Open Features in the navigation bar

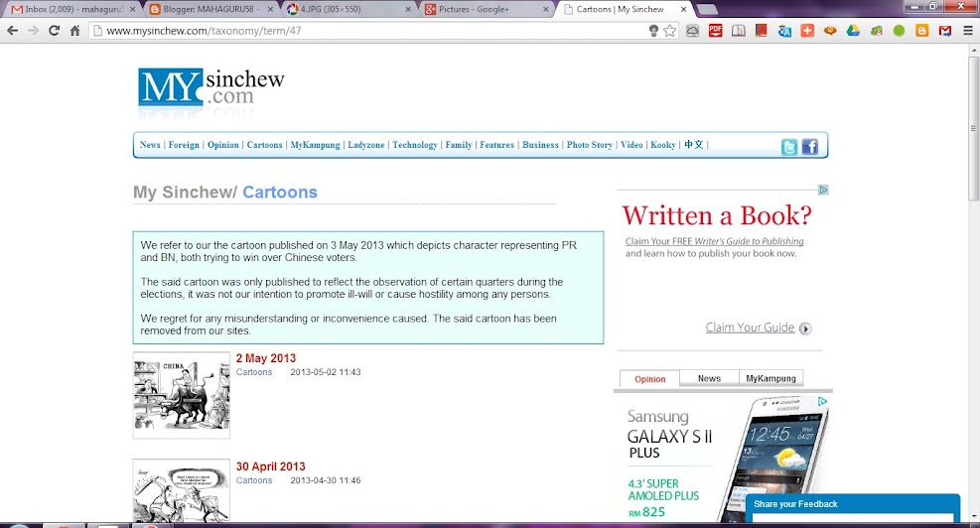click(x=496, y=144)
